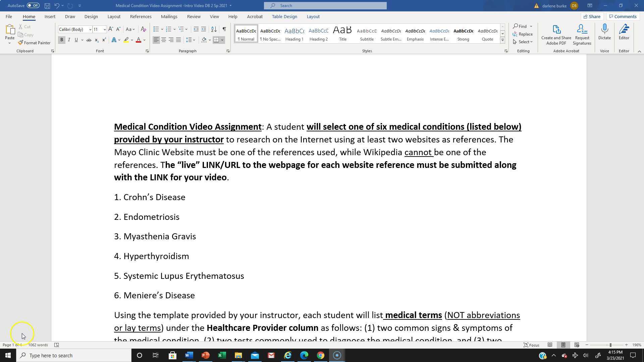
Task: Enable Focus mode in the status bar
Action: (x=532, y=345)
